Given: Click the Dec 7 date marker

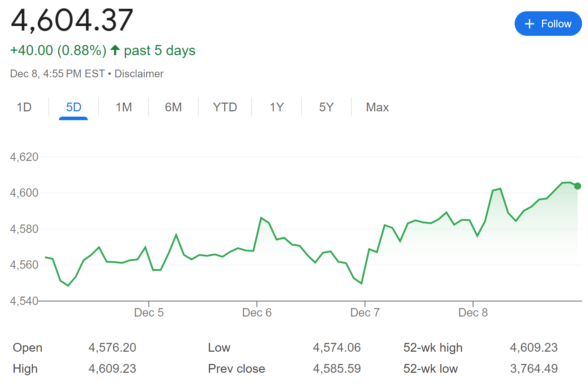Looking at the screenshot, I should 365,312.
